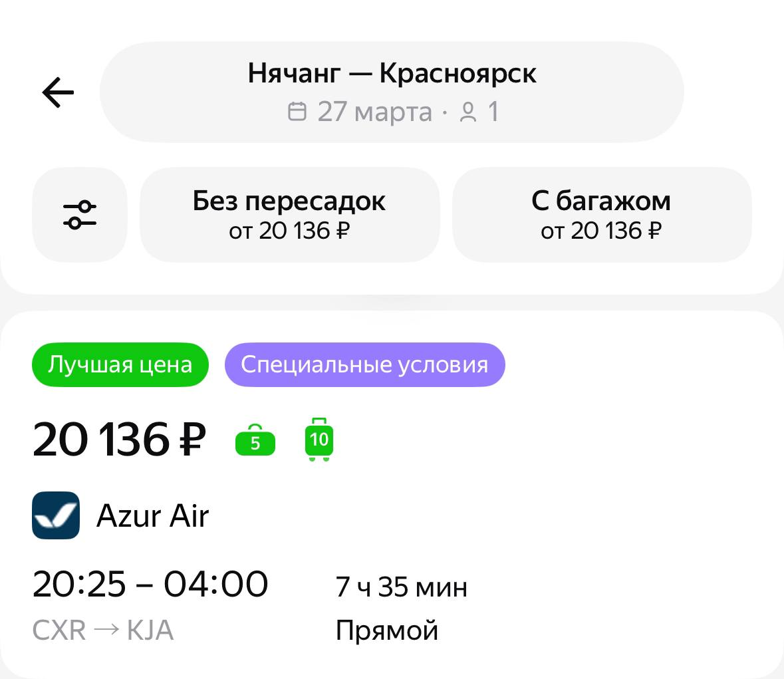Tap the hand luggage 5 kg icon
The width and height of the screenshot is (784, 679).
pyautogui.click(x=255, y=440)
